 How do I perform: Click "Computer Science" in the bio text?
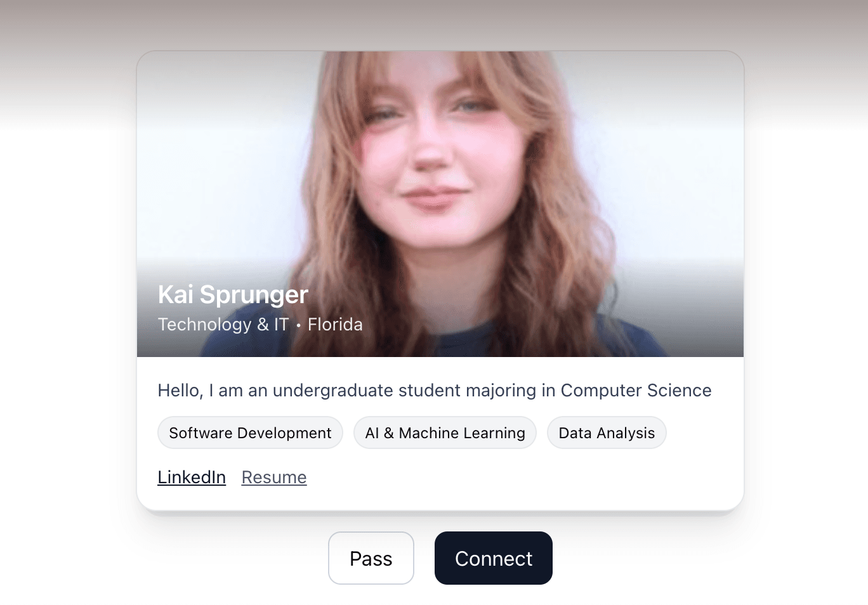[x=636, y=390]
